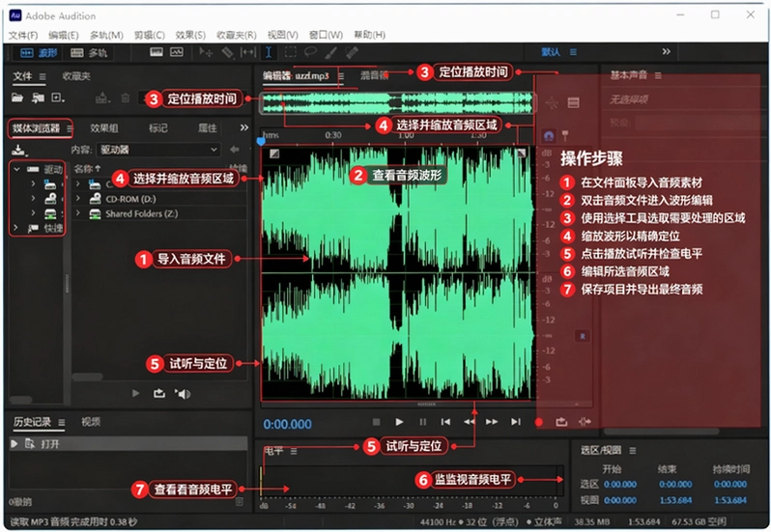Image resolution: width=771 pixels, height=532 pixels.
Task: Click the waveform overview navigator
Action: (x=396, y=103)
